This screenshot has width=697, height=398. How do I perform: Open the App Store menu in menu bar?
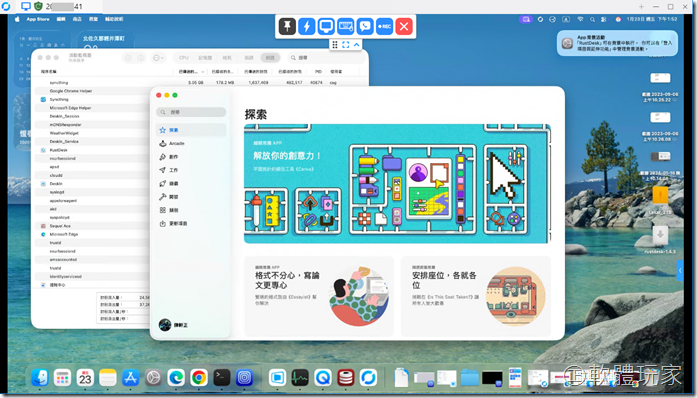click(x=38, y=19)
